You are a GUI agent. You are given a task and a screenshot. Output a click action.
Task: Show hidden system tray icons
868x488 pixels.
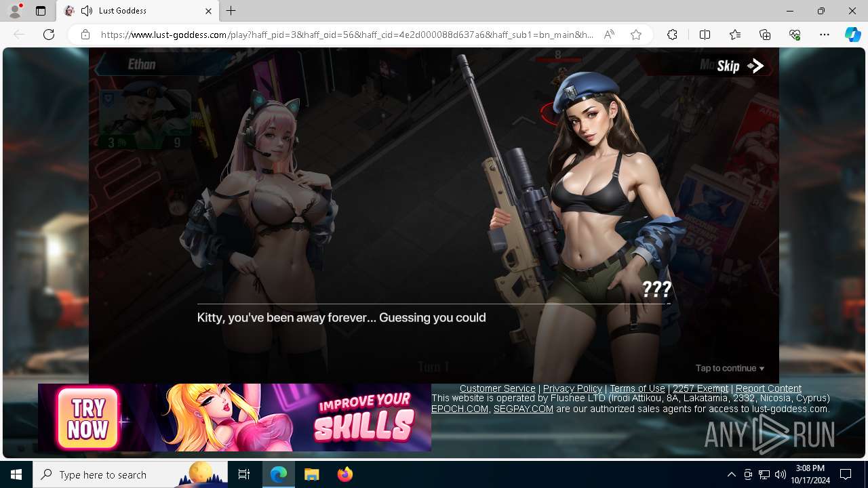(x=731, y=474)
